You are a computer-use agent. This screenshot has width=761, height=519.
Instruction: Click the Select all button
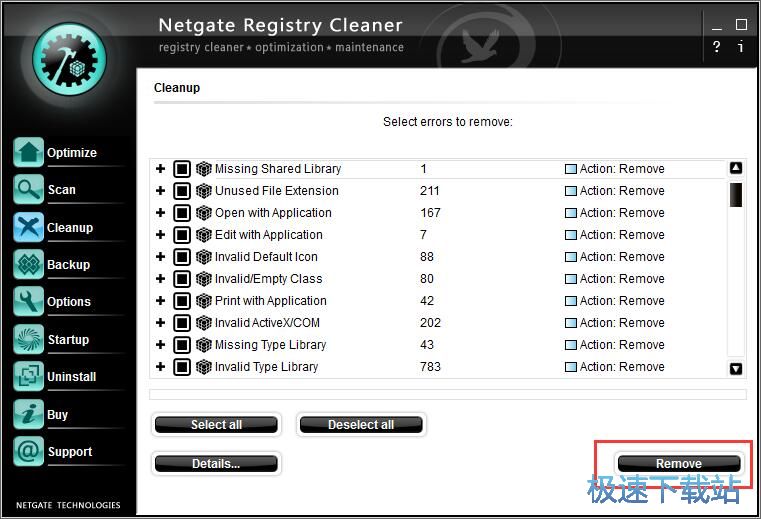click(x=216, y=425)
